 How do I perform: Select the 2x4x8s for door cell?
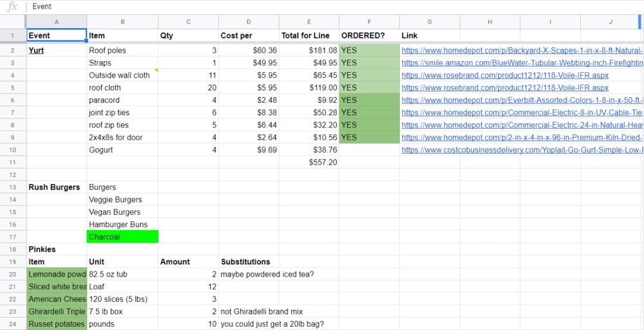click(x=122, y=138)
